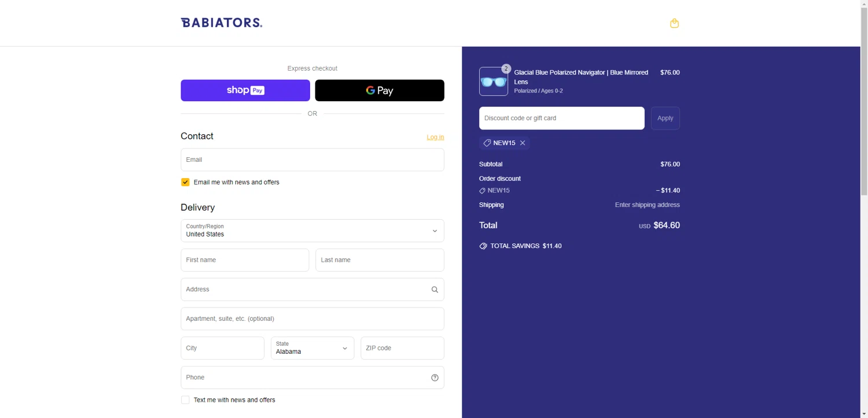Click the Babiators logo
This screenshot has width=868, height=418.
coord(222,23)
